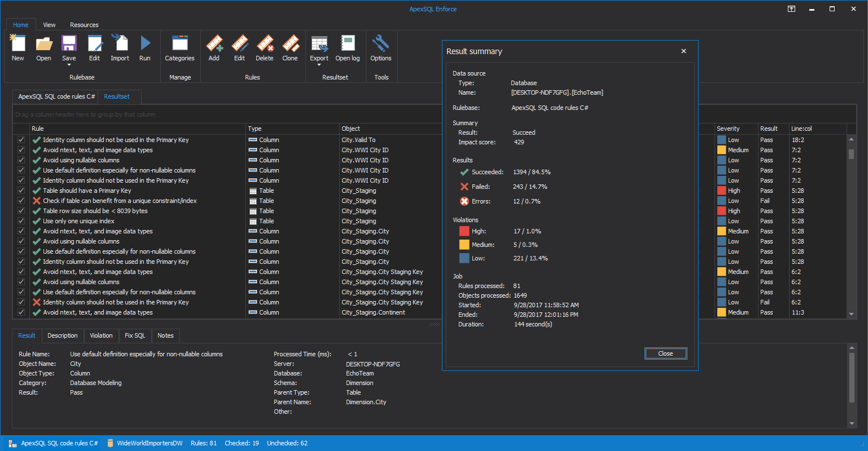The width and height of the screenshot is (868, 451).
Task: Run the rulebase with the Run icon
Action: (145, 43)
